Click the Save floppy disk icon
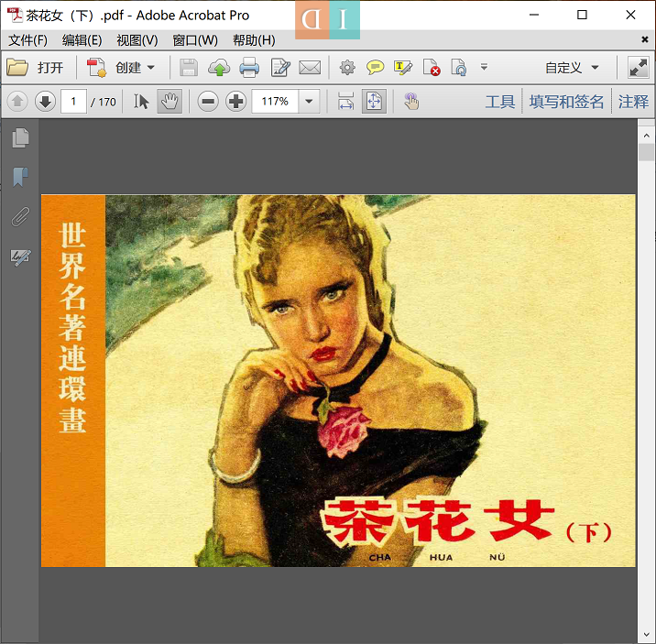 pyautogui.click(x=189, y=67)
